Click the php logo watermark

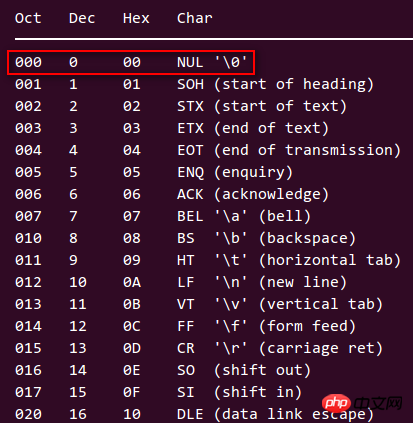[x=336, y=403]
